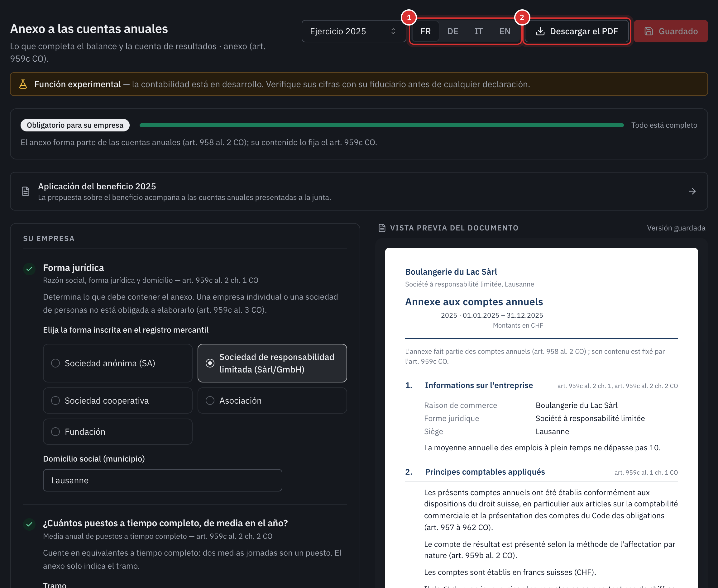The height and width of the screenshot is (588, 718).
Task: Open the Ejercicio 2025 year dropdown
Action: point(353,31)
